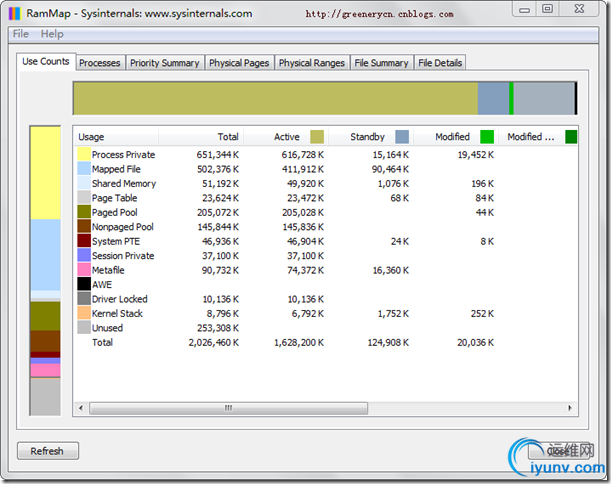Click the dark red System PTE color box

point(84,241)
